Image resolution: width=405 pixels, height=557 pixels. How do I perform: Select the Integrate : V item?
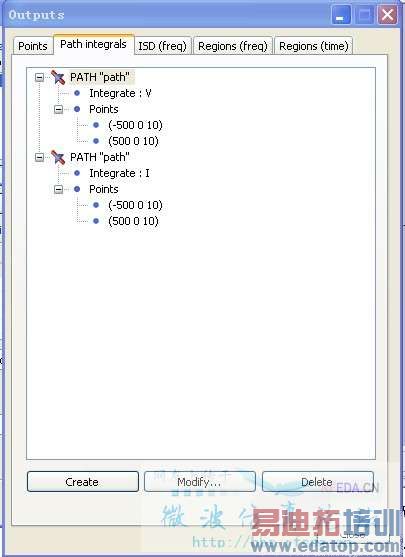click(120, 93)
